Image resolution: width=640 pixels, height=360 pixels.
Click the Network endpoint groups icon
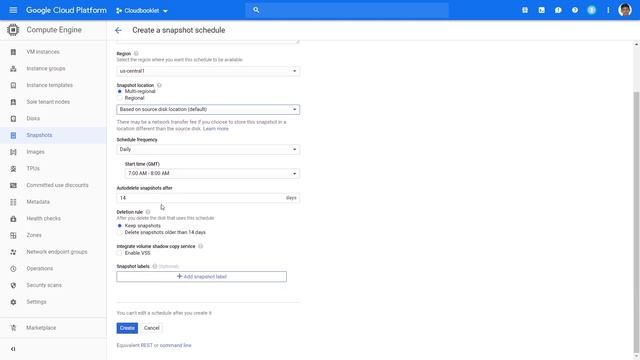13,252
